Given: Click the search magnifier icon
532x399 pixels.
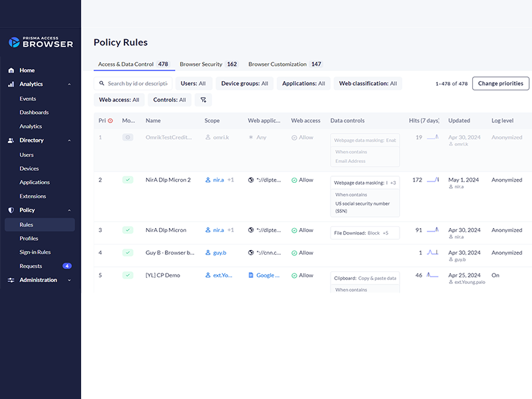Looking at the screenshot, I should coord(102,84).
